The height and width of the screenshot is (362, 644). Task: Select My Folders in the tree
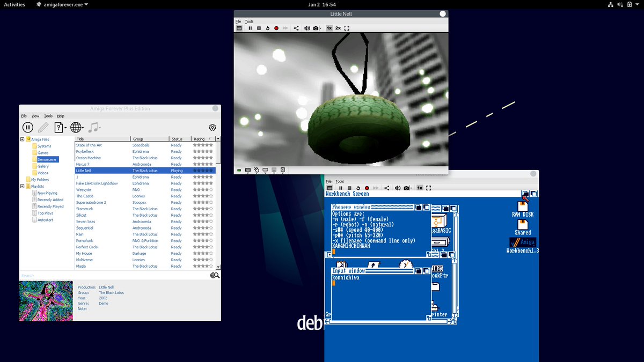(40, 180)
